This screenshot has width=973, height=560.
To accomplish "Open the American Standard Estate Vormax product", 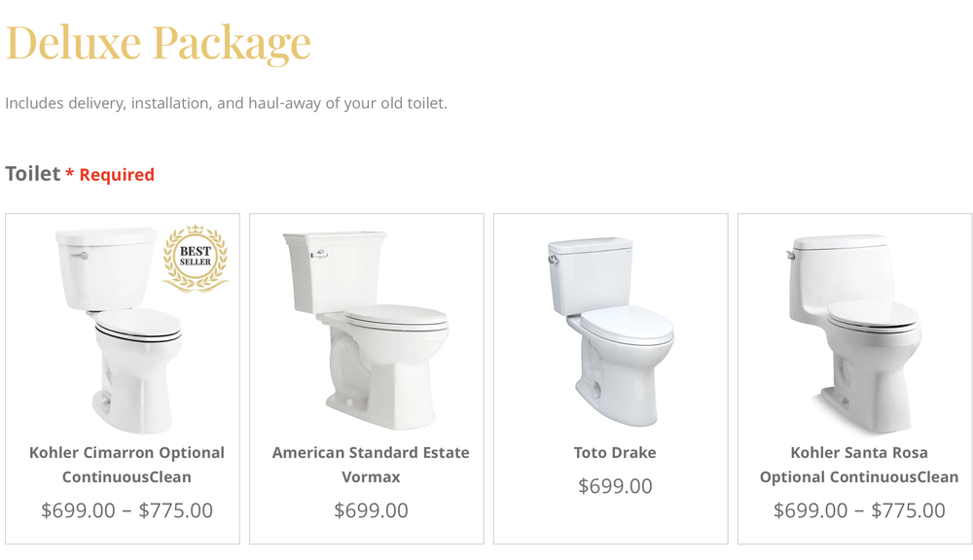I will pyautogui.click(x=370, y=464).
